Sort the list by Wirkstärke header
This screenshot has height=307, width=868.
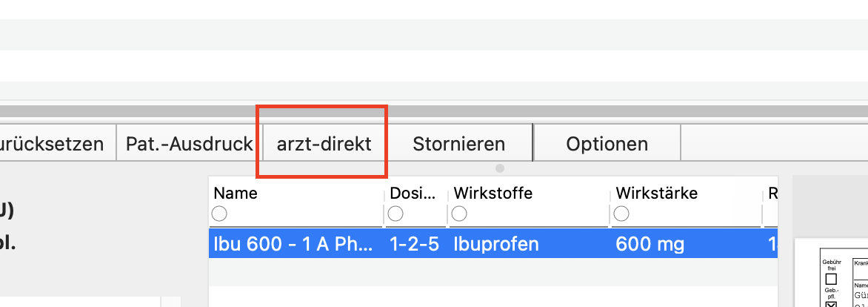656,193
